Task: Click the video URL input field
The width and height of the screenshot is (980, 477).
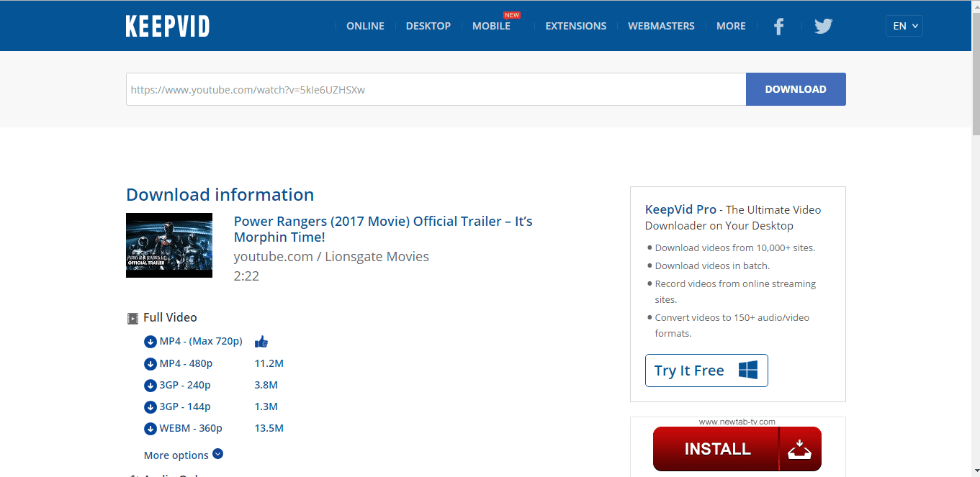Action: (x=436, y=89)
